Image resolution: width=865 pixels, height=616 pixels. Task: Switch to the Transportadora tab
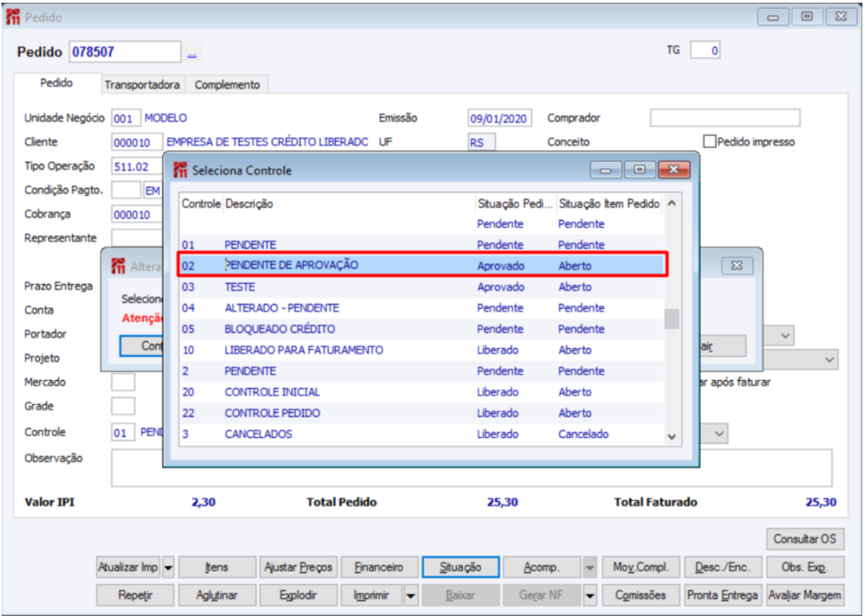(143, 85)
